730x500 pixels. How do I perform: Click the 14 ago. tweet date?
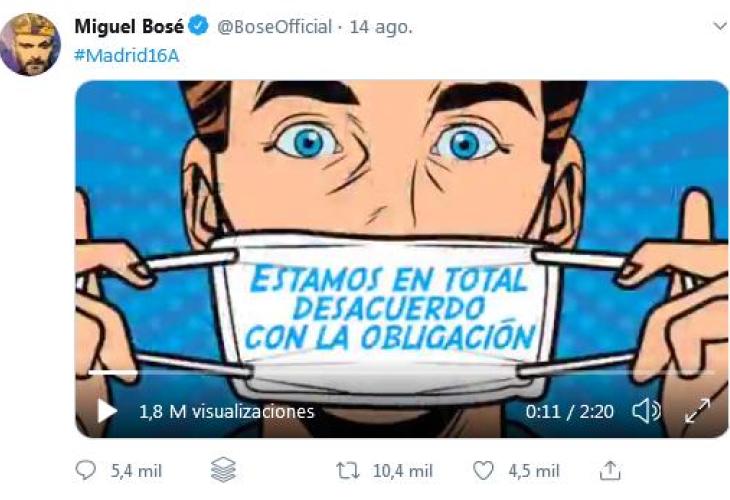click(381, 27)
